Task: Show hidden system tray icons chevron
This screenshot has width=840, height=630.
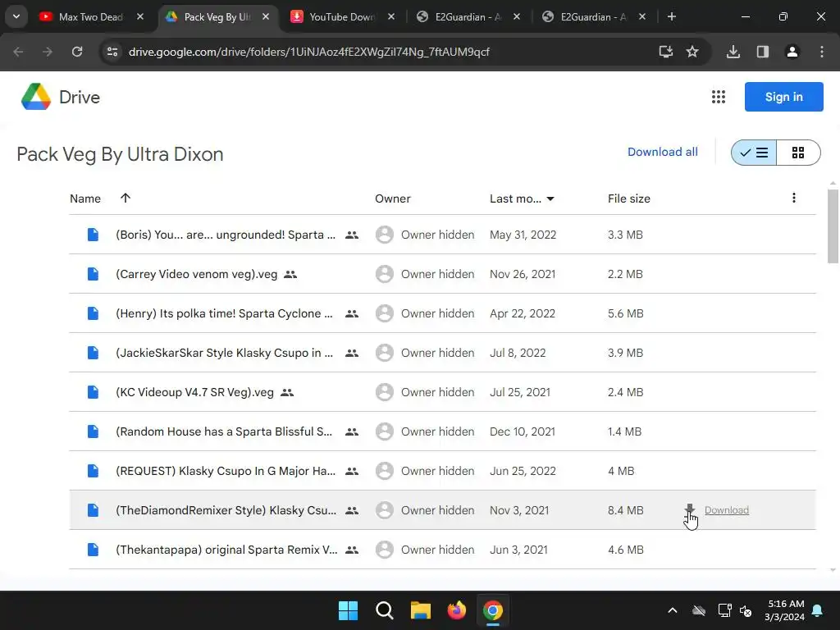Action: coord(673,610)
